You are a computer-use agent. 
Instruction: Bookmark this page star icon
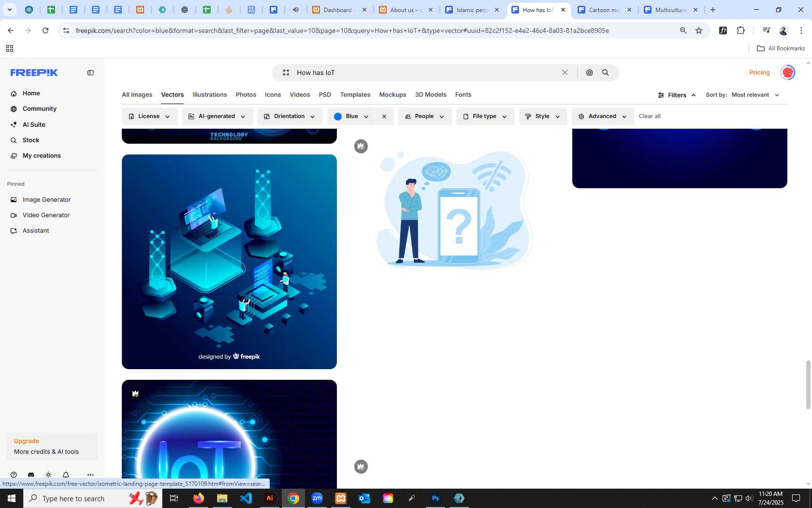point(699,30)
